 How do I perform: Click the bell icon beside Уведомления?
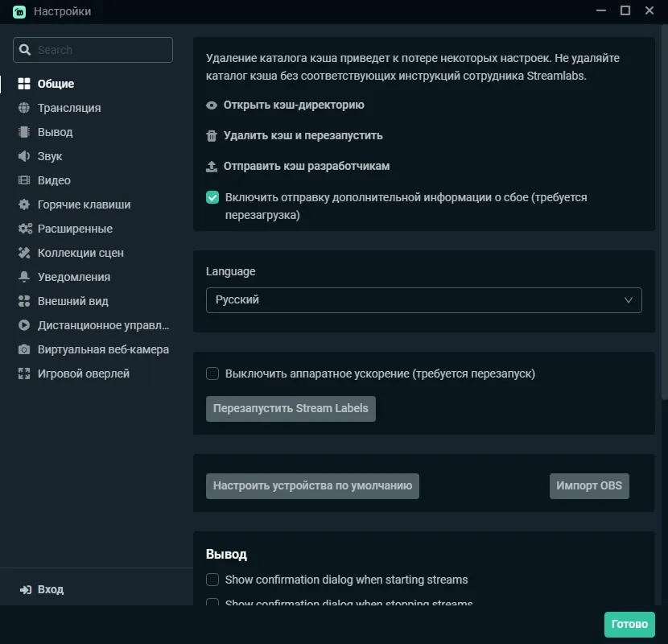click(24, 277)
